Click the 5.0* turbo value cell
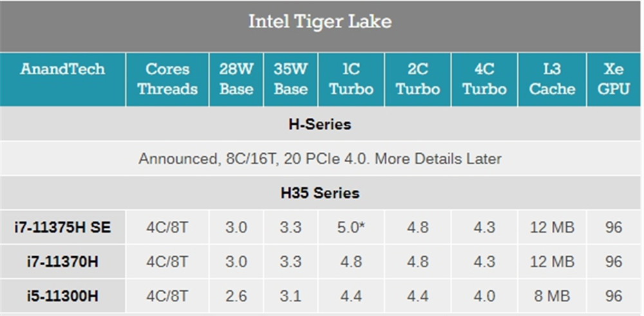Screen dimensions: 644x316 352,227
